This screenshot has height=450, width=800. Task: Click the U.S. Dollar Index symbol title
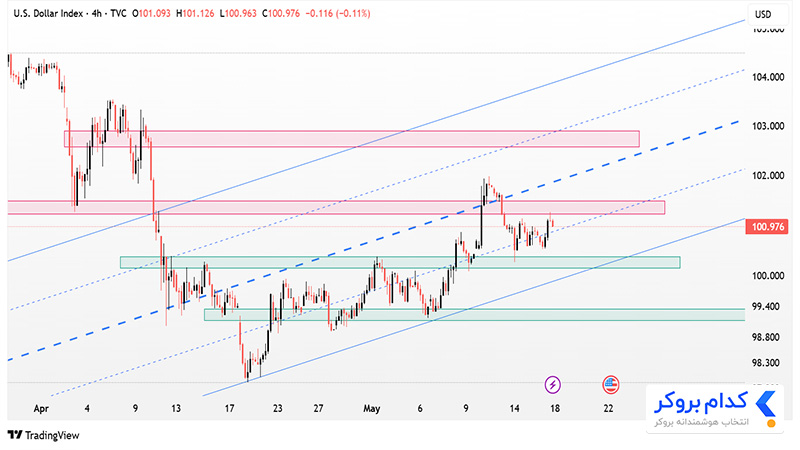pyautogui.click(x=48, y=14)
